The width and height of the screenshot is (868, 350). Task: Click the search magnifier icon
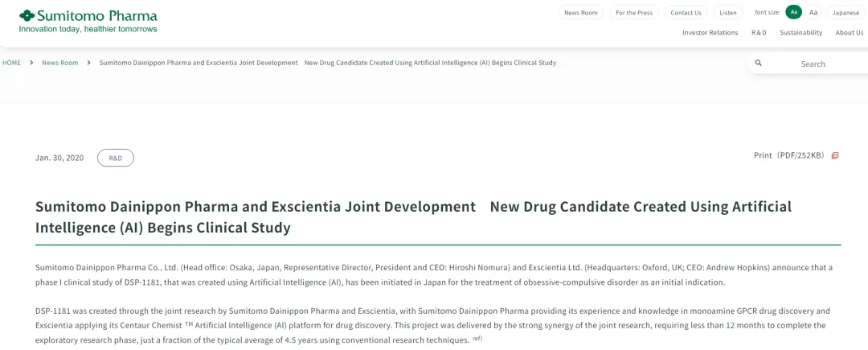pyautogui.click(x=758, y=63)
